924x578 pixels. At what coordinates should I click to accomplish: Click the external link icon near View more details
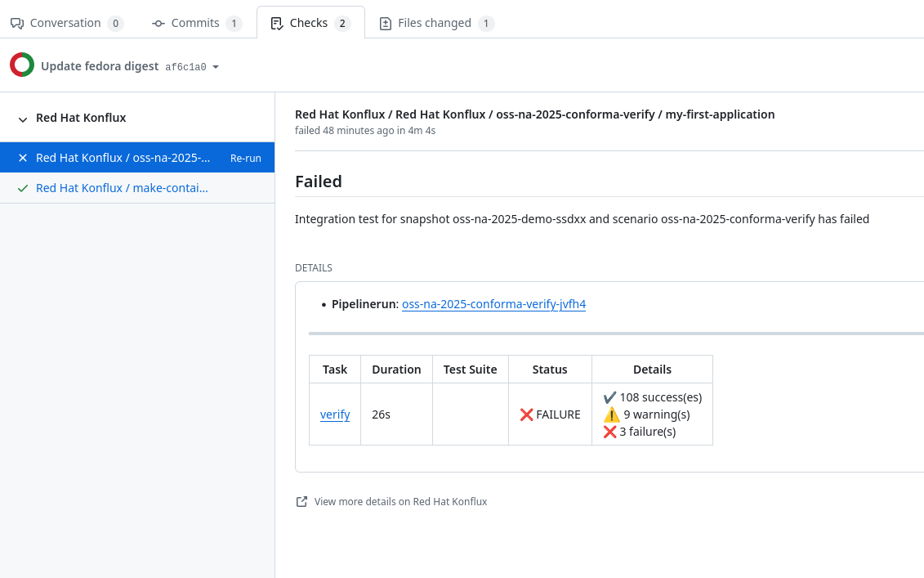click(301, 502)
